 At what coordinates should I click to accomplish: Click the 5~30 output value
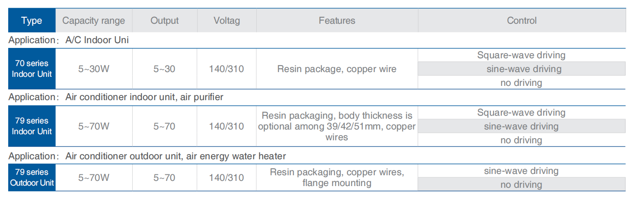click(x=164, y=69)
